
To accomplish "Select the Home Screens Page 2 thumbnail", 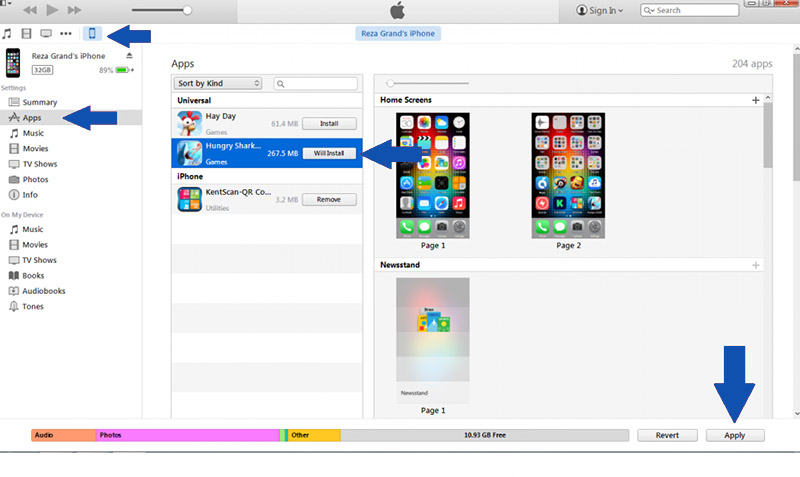I will pyautogui.click(x=568, y=175).
